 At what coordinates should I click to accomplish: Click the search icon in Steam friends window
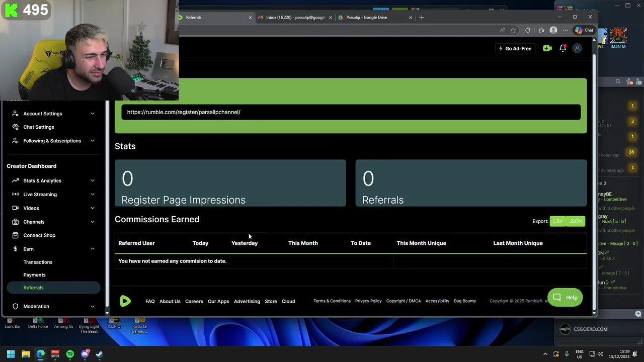(618, 81)
